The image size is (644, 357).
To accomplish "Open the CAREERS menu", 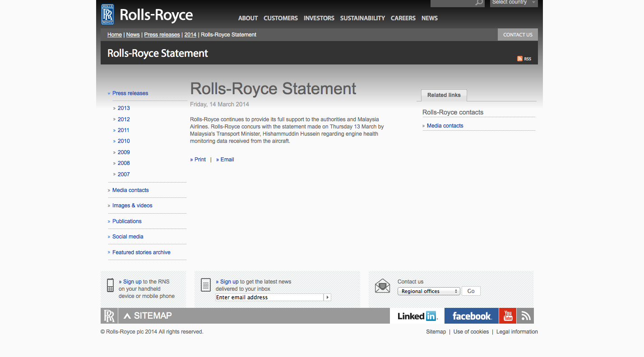I will coord(403,18).
